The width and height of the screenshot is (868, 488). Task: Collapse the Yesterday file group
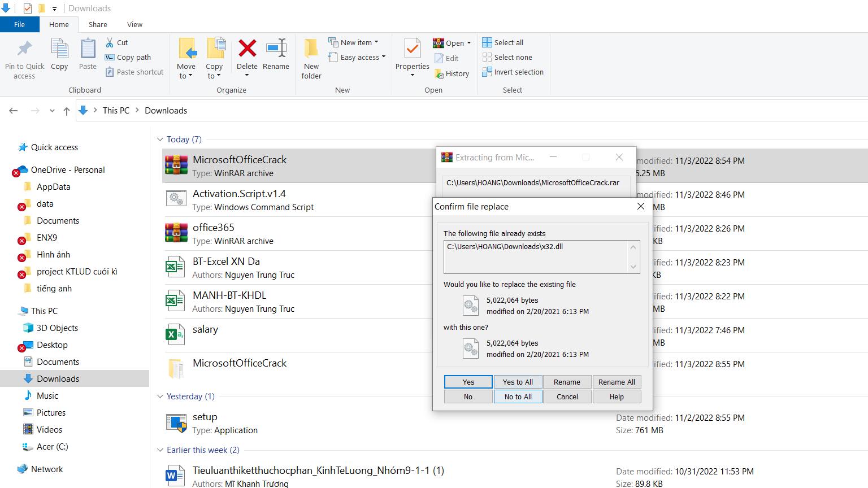(x=160, y=396)
